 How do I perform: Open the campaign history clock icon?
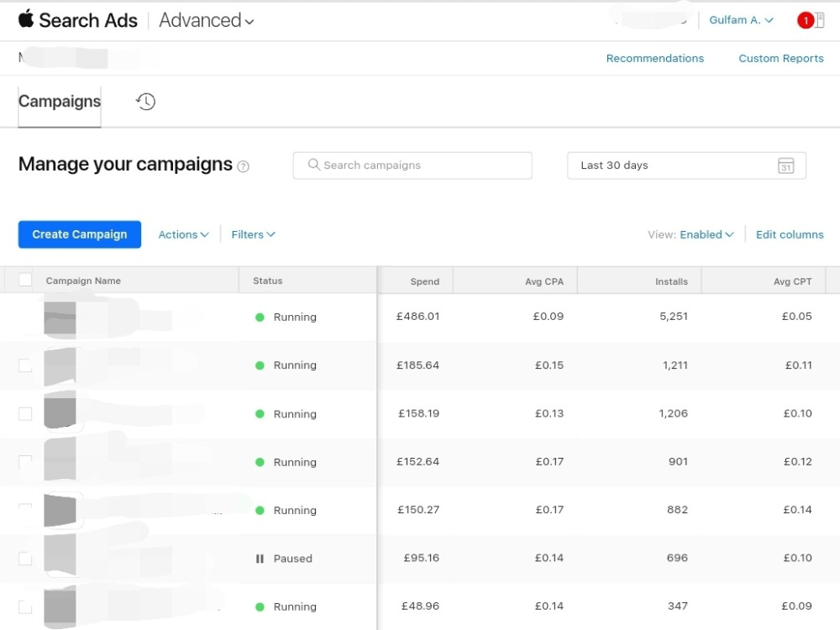(145, 102)
